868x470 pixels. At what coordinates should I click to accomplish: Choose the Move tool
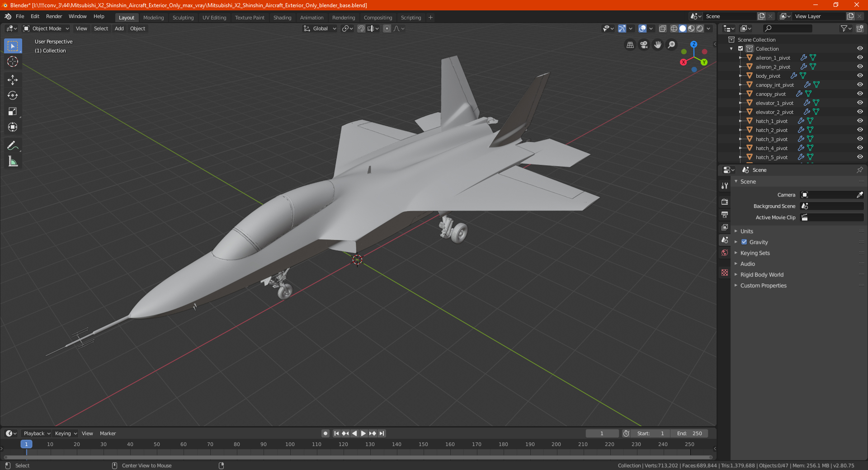[x=13, y=80]
